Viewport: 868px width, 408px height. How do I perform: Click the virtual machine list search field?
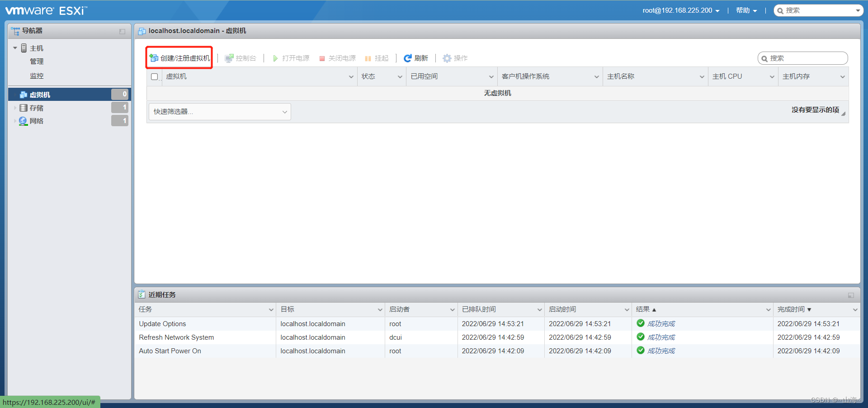click(802, 58)
